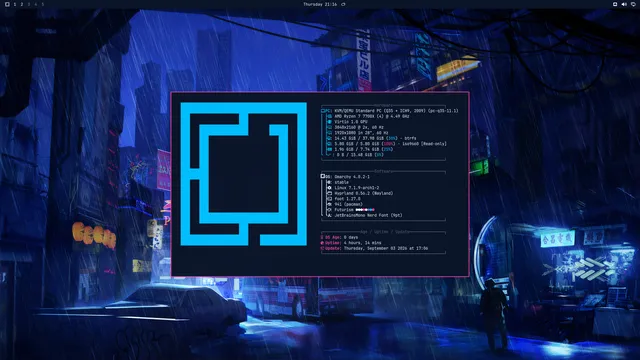Viewport: 640px width, 360px height.
Task: Click the 'Age / Uptime / Update' header
Action: click(385, 232)
